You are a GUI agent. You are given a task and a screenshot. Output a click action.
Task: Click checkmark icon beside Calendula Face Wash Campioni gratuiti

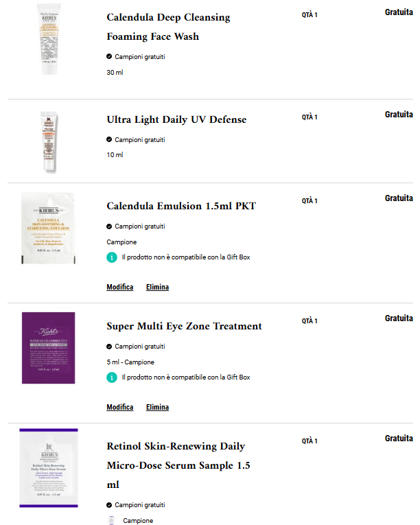(x=109, y=56)
